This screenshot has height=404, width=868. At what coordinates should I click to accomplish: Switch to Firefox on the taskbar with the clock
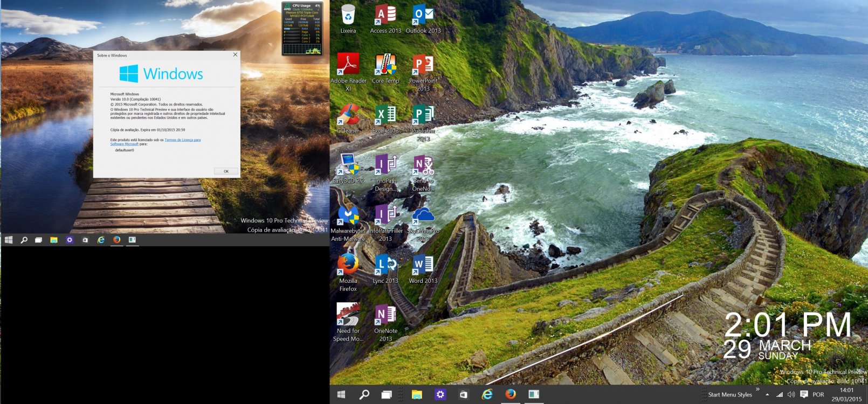click(511, 394)
